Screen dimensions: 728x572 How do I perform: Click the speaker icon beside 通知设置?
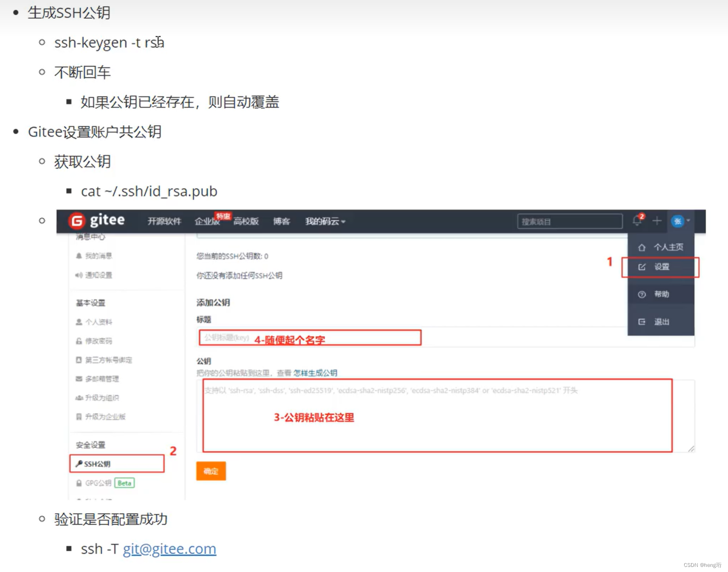tap(79, 275)
